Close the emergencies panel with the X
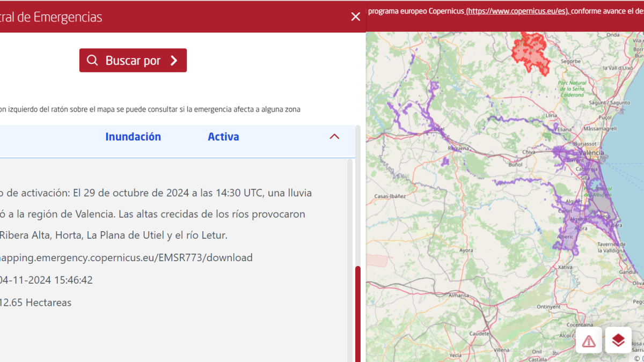Viewport: 644px width, 362px height. [355, 17]
